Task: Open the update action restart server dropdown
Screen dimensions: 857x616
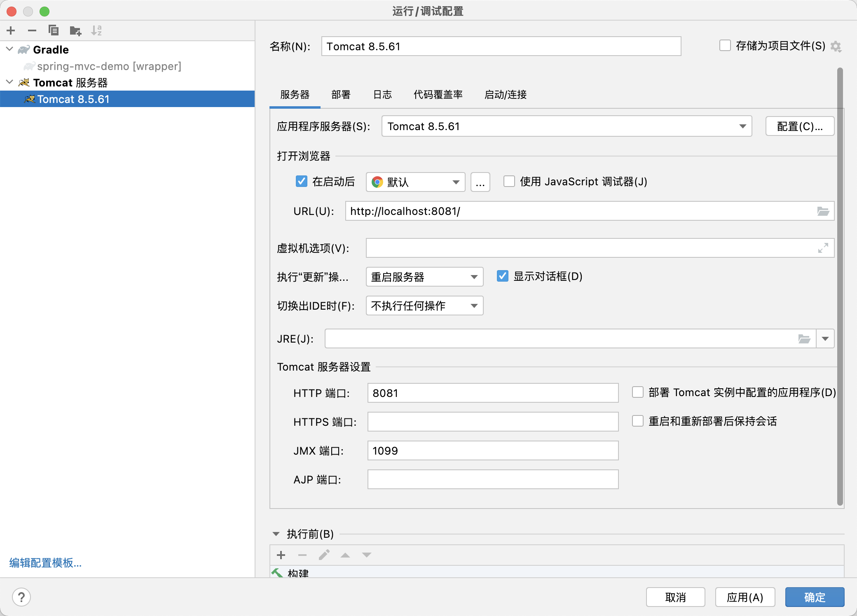Action: point(424,277)
